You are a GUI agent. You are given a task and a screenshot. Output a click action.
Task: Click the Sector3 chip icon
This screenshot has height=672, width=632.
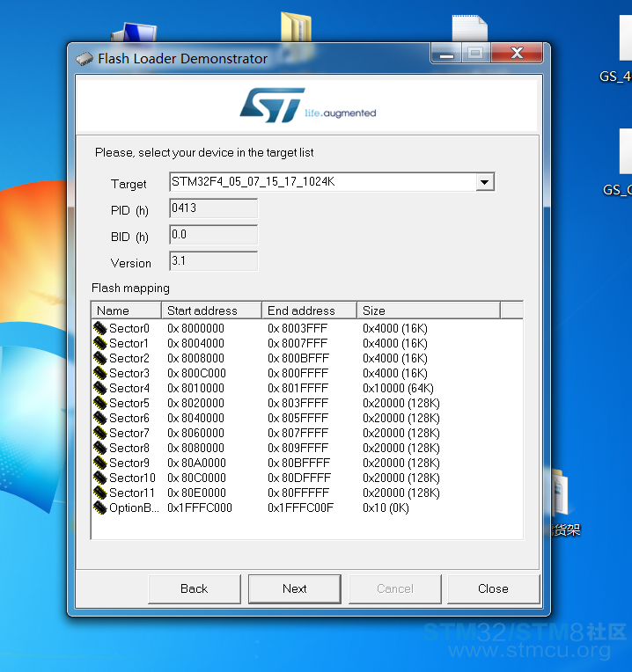coord(99,373)
